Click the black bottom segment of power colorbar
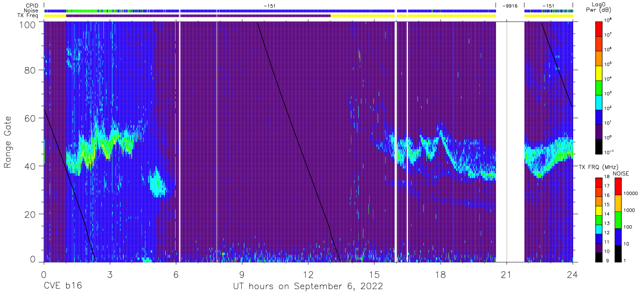The height and width of the screenshot is (297, 644). pyautogui.click(x=599, y=146)
